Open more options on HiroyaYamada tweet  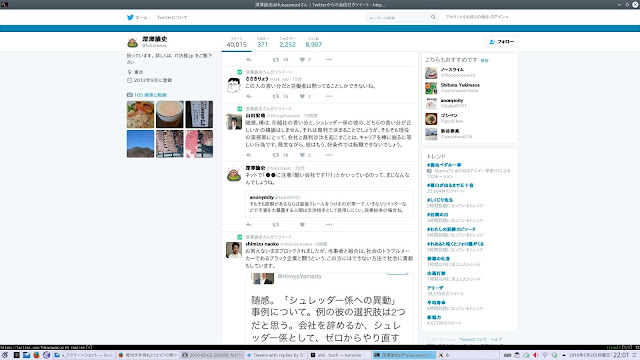(x=329, y=155)
